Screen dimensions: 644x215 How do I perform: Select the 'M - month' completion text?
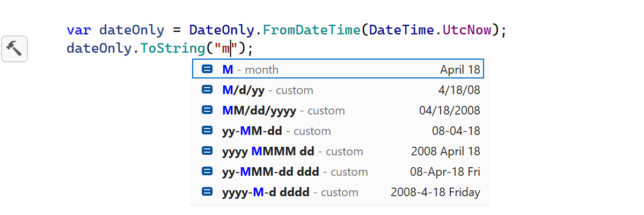coord(250,69)
